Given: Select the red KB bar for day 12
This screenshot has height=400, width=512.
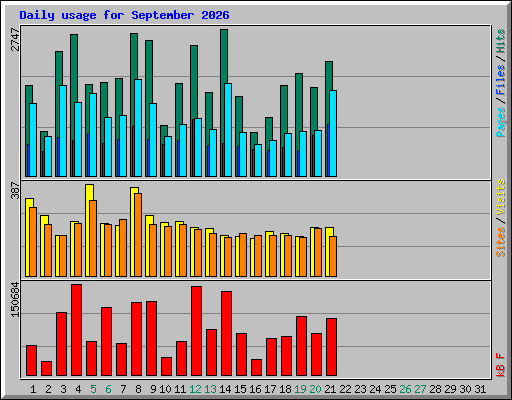Looking at the screenshot, I should 196,331.
